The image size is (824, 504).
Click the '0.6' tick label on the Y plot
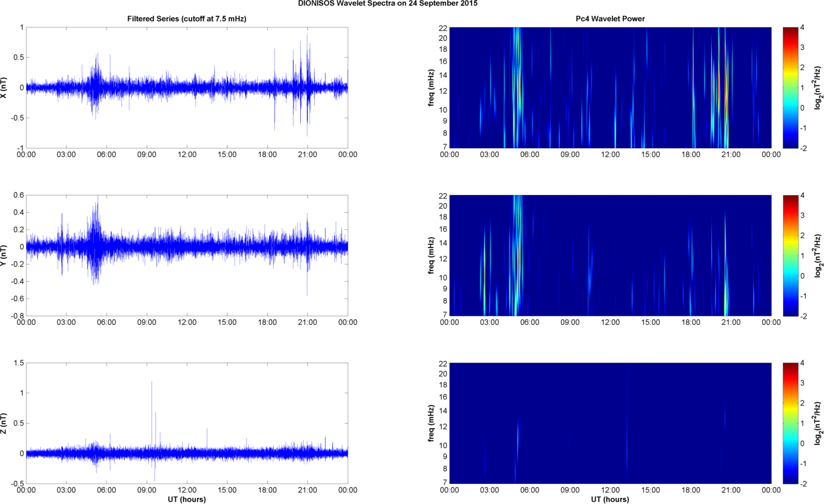point(18,196)
